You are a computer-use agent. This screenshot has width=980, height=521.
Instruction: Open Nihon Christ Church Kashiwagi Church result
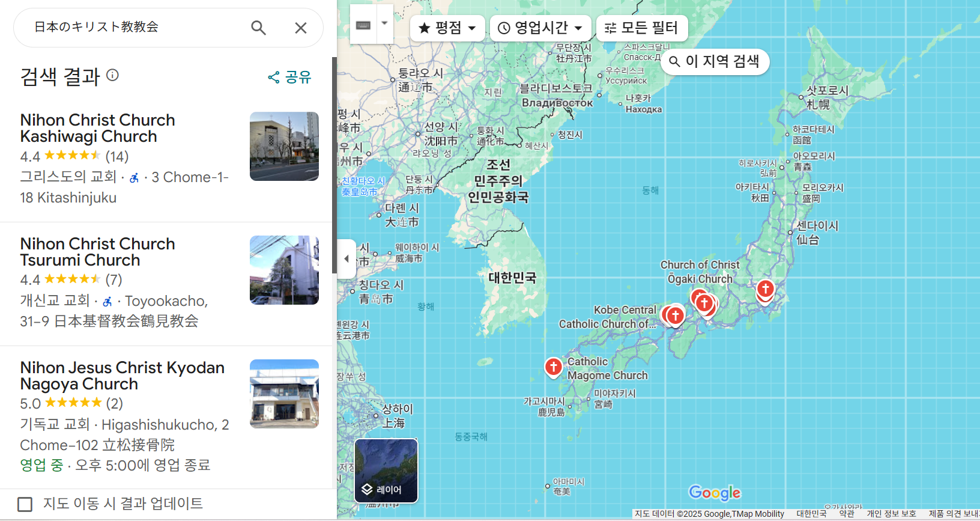coord(98,128)
